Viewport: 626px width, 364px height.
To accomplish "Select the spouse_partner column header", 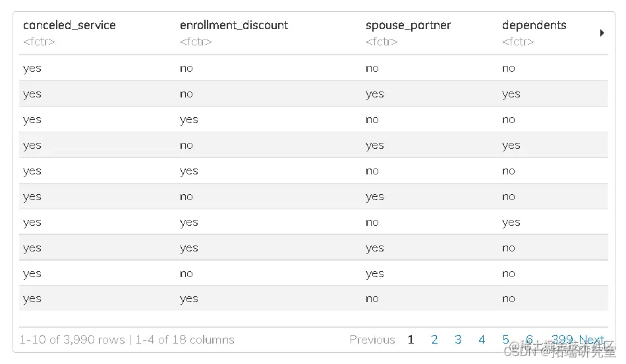I will [408, 26].
